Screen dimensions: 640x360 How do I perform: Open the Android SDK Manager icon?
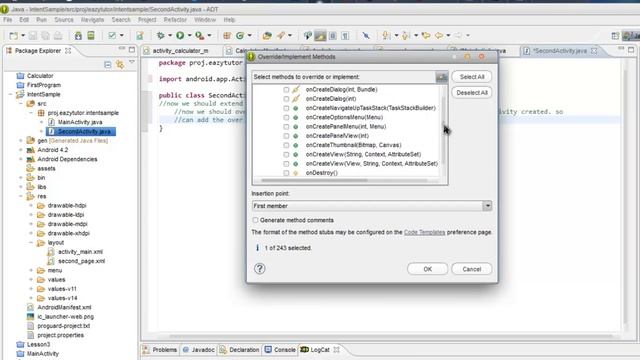(x=78, y=36)
